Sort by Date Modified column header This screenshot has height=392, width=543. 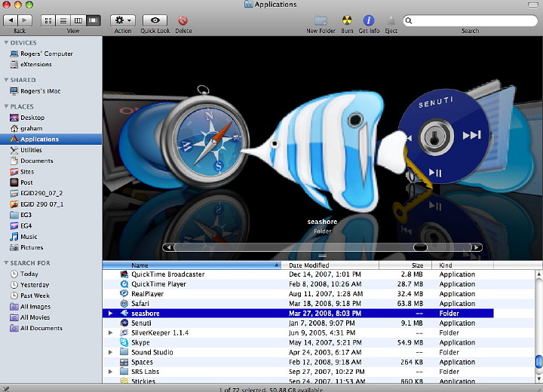[330, 265]
